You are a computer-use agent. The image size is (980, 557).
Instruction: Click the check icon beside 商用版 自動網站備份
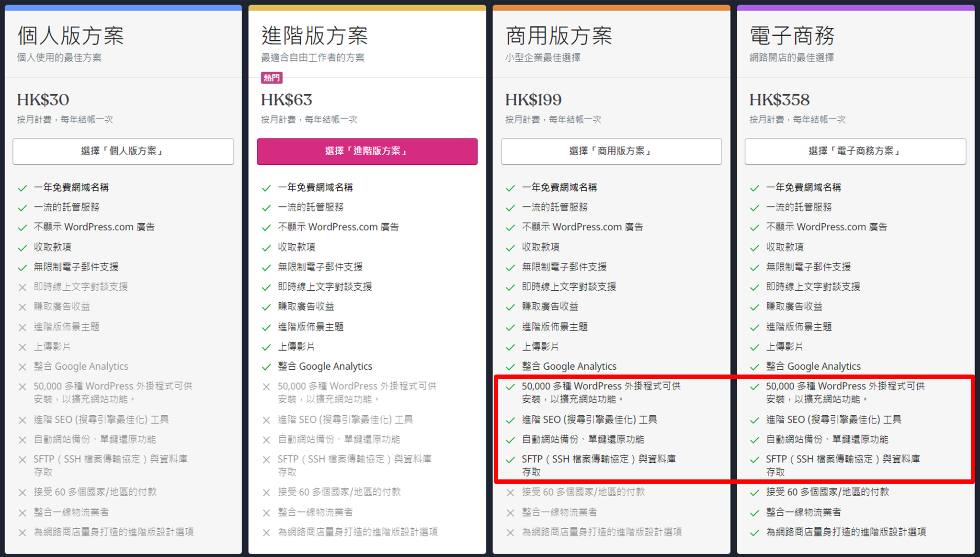point(510,440)
